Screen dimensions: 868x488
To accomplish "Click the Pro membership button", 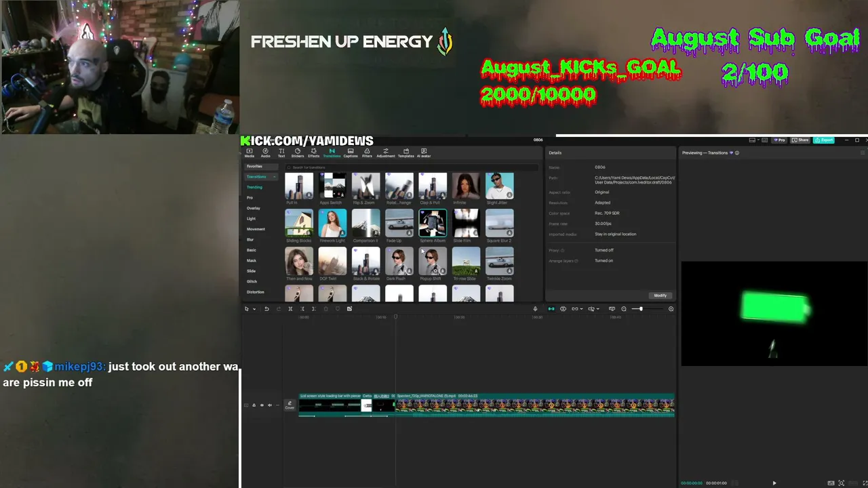I will tap(780, 140).
